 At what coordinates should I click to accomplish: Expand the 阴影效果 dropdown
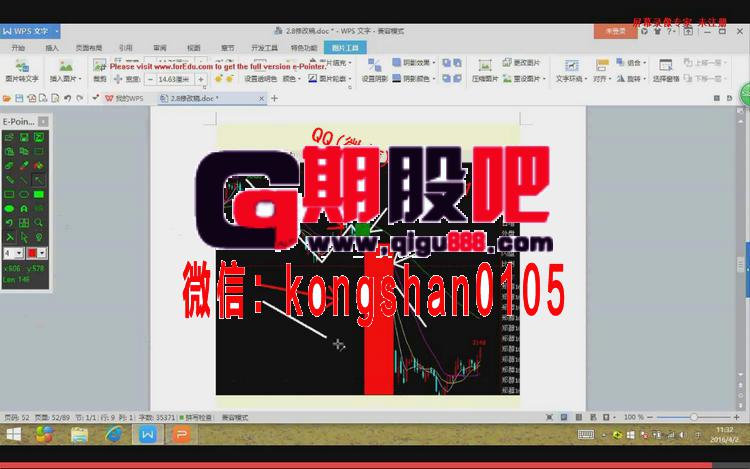click(x=433, y=63)
